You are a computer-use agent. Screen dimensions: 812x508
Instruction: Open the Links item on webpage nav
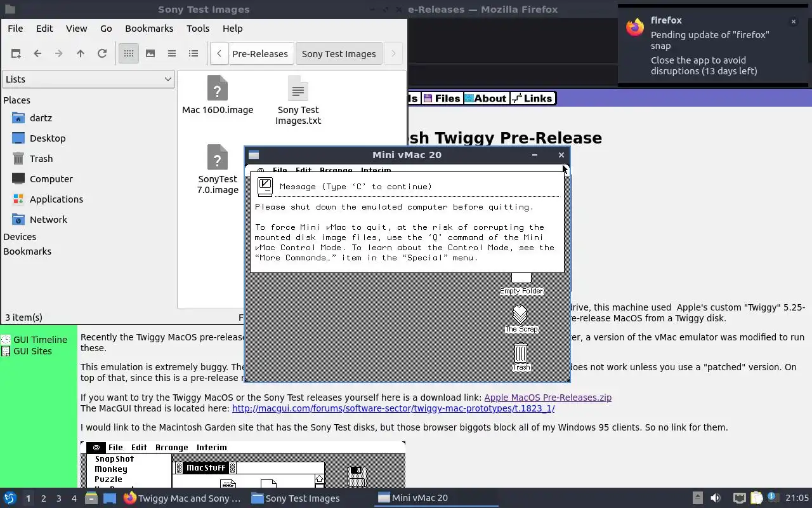[x=533, y=98]
